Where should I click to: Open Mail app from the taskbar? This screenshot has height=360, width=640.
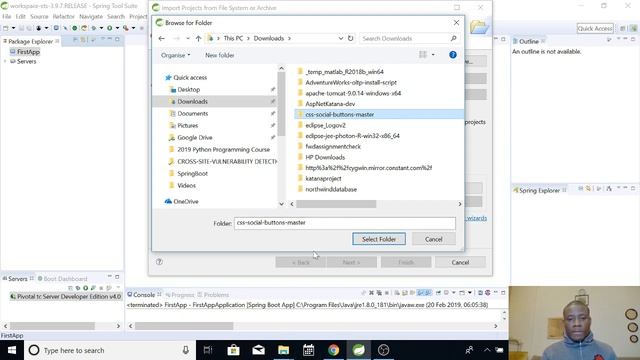coord(258,350)
